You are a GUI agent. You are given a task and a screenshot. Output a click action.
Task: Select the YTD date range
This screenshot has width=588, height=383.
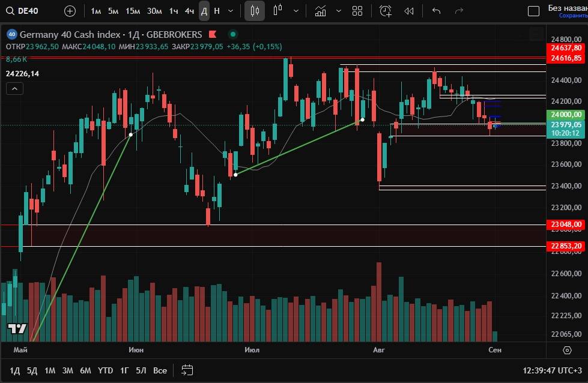[x=105, y=370]
